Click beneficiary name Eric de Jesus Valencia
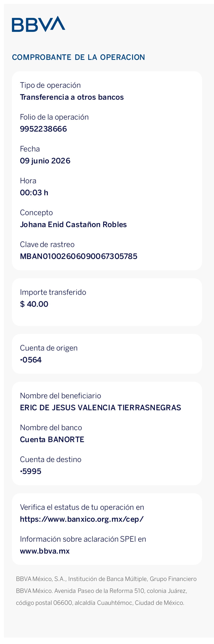The width and height of the screenshot is (214, 644). point(100,407)
